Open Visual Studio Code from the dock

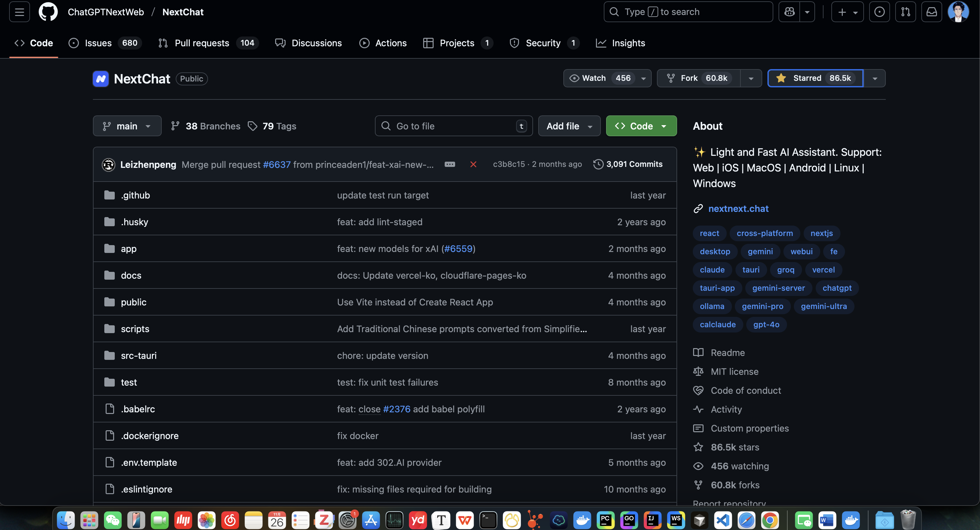[x=723, y=520]
